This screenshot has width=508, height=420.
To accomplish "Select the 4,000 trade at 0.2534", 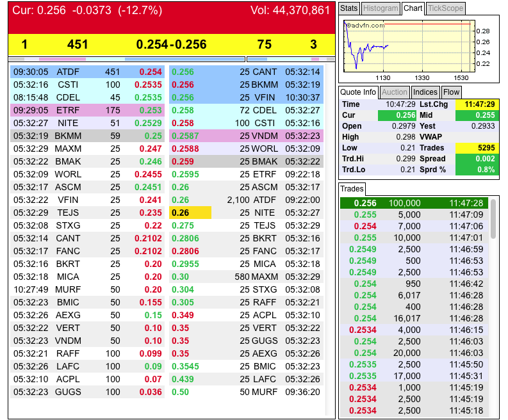I will click(x=414, y=330).
